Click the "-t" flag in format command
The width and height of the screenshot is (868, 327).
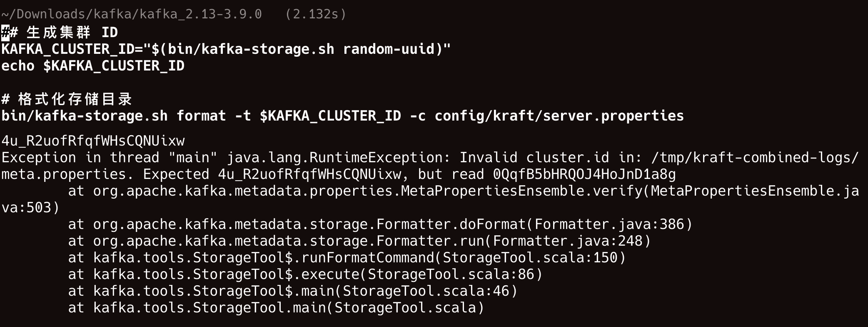click(x=243, y=116)
